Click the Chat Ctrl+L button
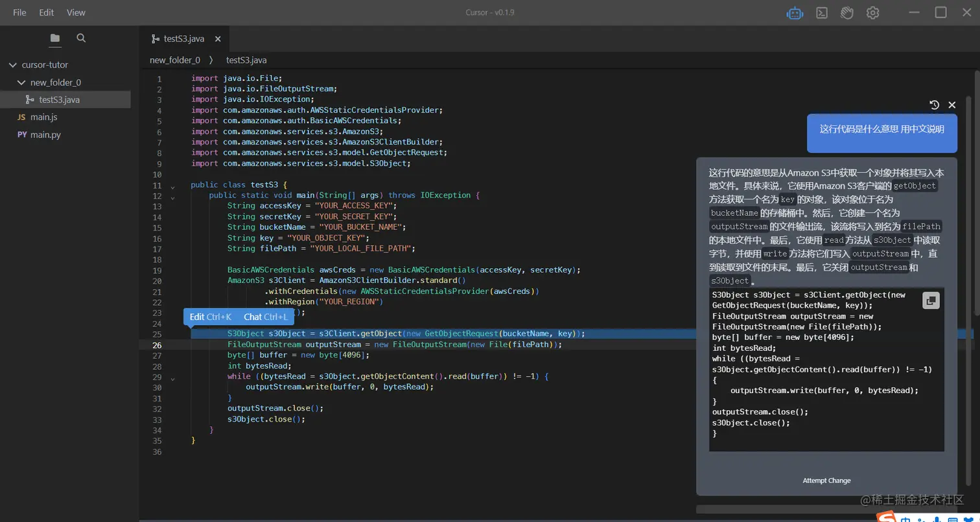 tap(266, 317)
